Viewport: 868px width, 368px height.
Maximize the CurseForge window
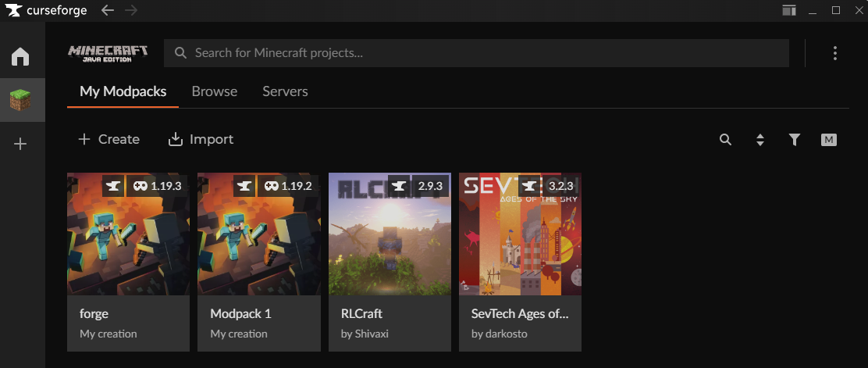pos(836,10)
